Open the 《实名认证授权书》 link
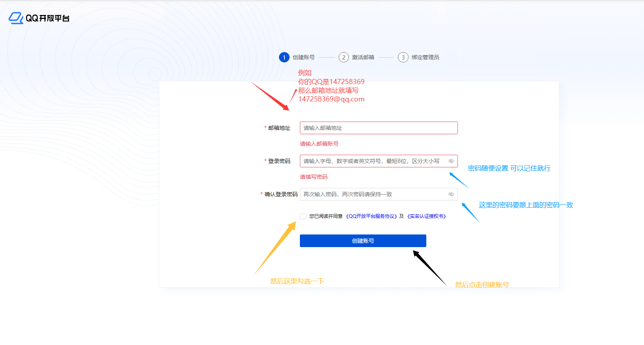644x345 pixels. [x=427, y=216]
